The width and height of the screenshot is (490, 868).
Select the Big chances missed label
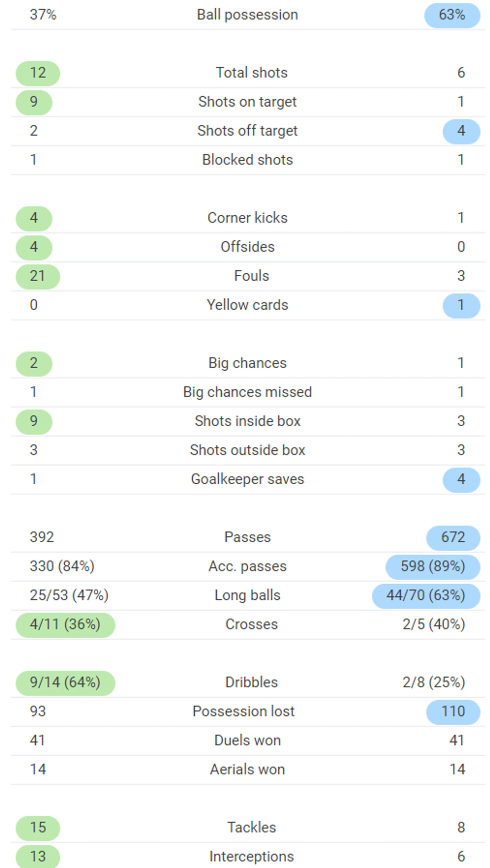[247, 392]
